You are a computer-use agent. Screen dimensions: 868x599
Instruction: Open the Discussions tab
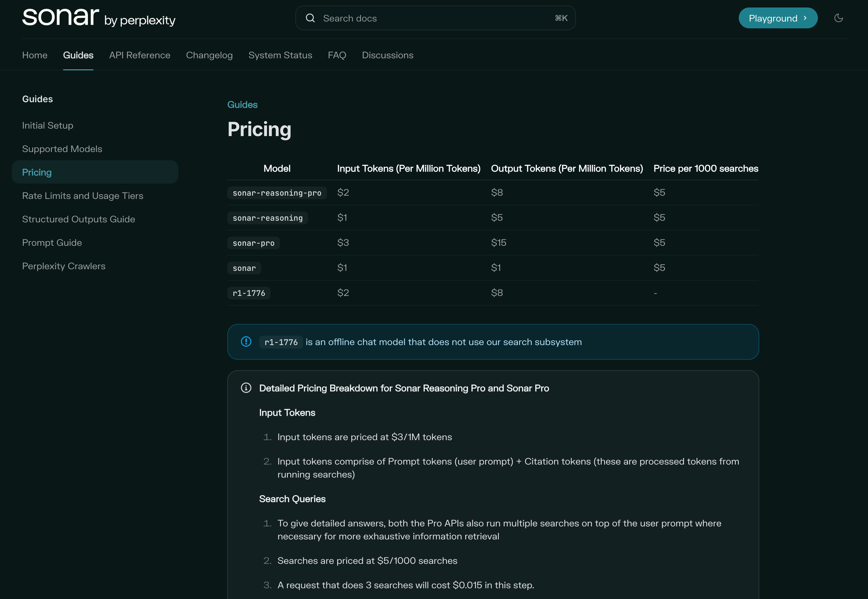[387, 55]
